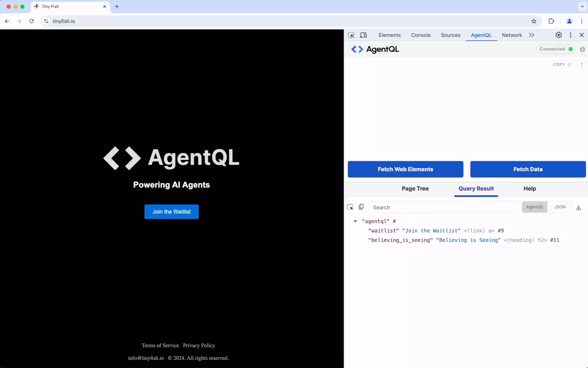
Task: Click the Join the Waitlist button
Action: (x=172, y=212)
